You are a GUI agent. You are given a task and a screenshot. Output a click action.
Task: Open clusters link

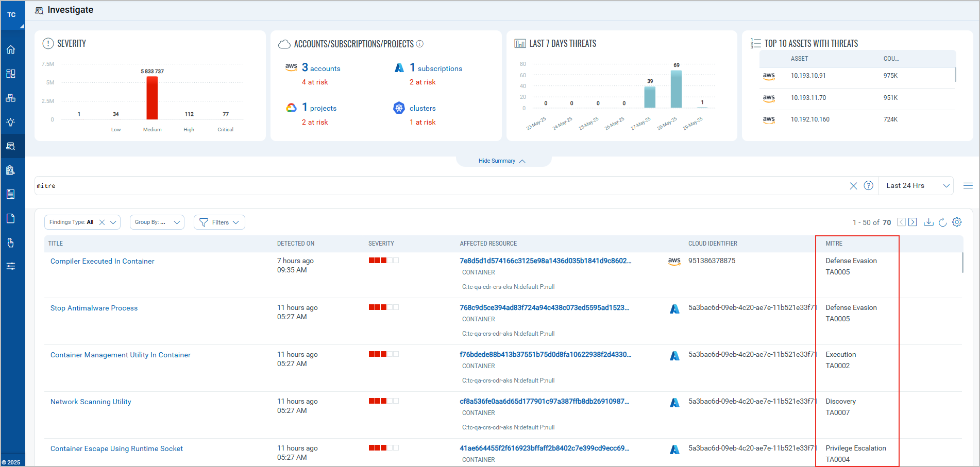tap(423, 108)
